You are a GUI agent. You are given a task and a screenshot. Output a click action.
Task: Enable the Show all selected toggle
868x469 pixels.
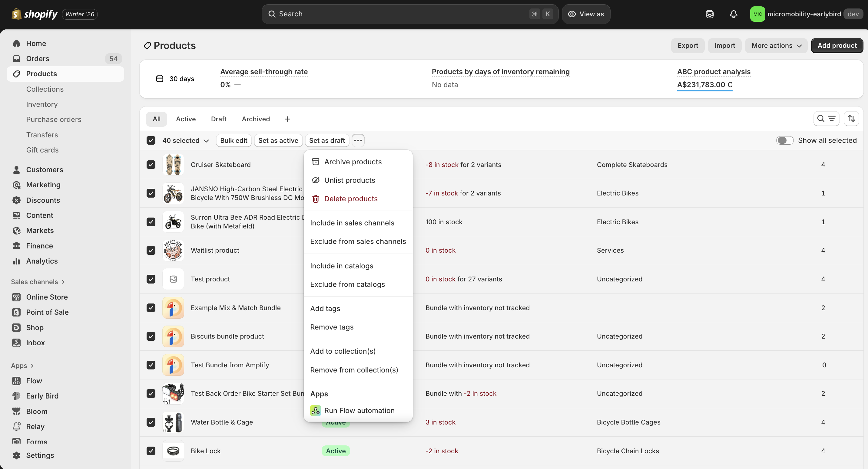pyautogui.click(x=785, y=140)
